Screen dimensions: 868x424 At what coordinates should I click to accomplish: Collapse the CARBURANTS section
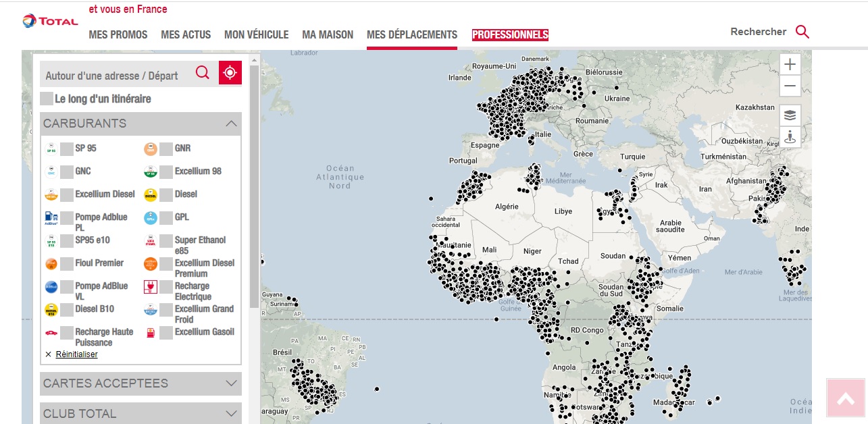tap(141, 124)
